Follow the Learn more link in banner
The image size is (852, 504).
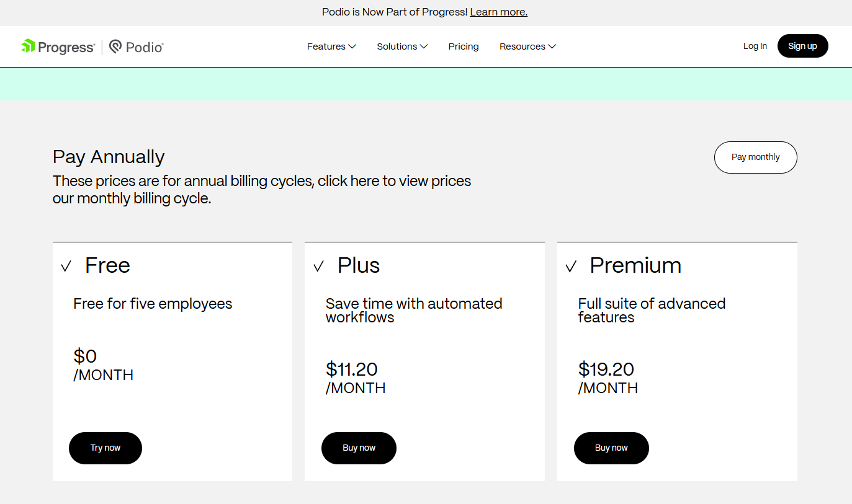(498, 12)
